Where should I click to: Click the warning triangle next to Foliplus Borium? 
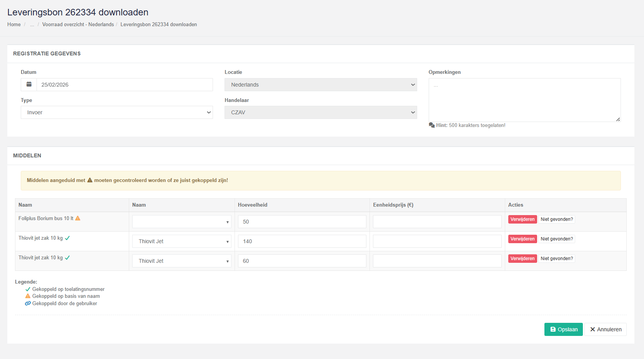point(78,218)
